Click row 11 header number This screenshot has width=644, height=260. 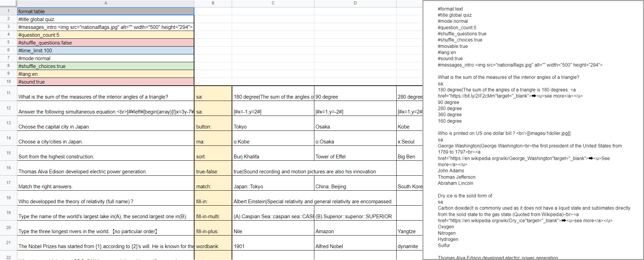8,93
